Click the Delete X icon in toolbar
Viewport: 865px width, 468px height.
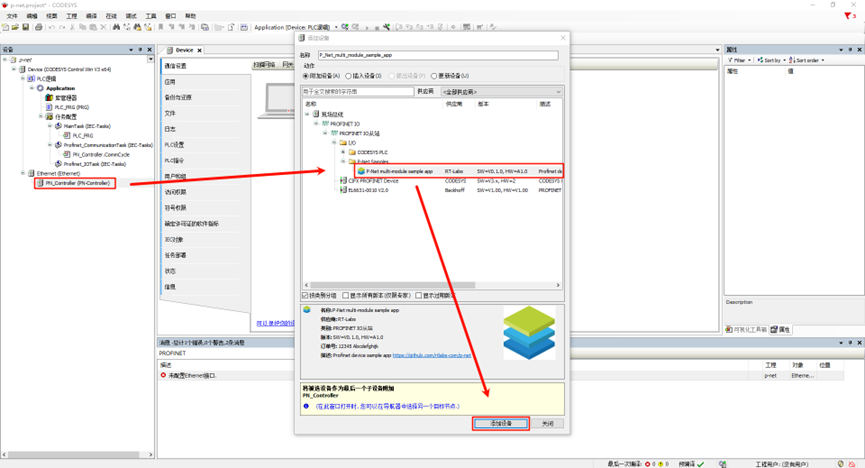click(x=103, y=27)
